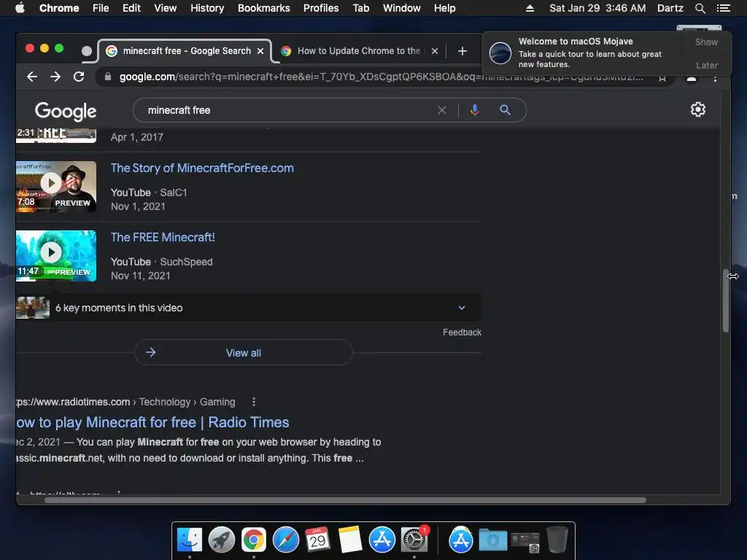Open The FREE Minecraft! video link

163,237
